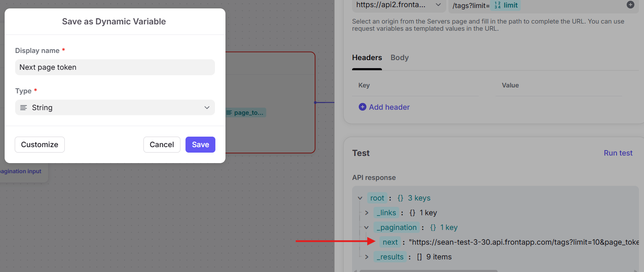Open the Type dropdown showing String
This screenshot has height=272, width=644.
click(115, 108)
